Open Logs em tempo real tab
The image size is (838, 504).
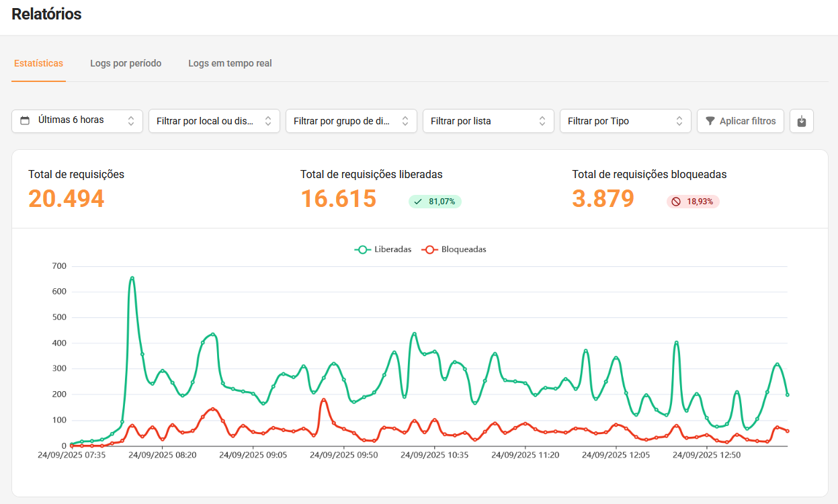[x=230, y=64]
